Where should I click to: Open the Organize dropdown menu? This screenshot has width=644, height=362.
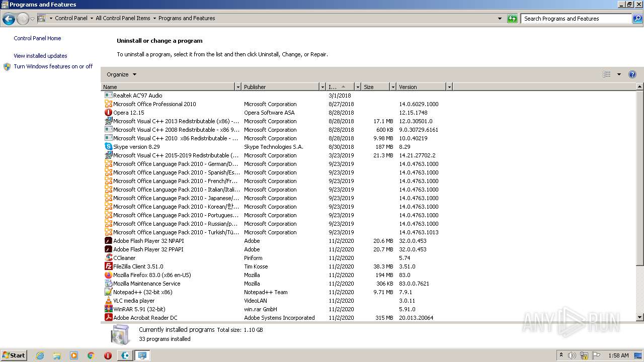tap(121, 74)
